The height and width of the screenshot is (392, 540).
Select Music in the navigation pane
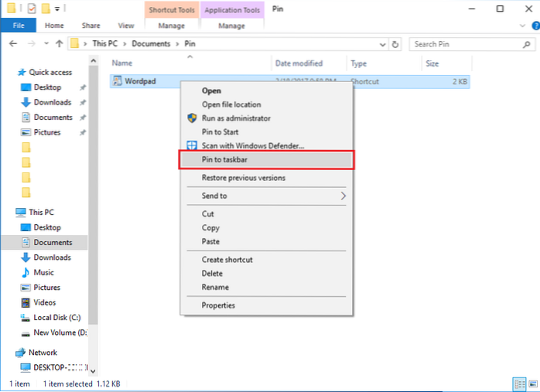point(43,272)
